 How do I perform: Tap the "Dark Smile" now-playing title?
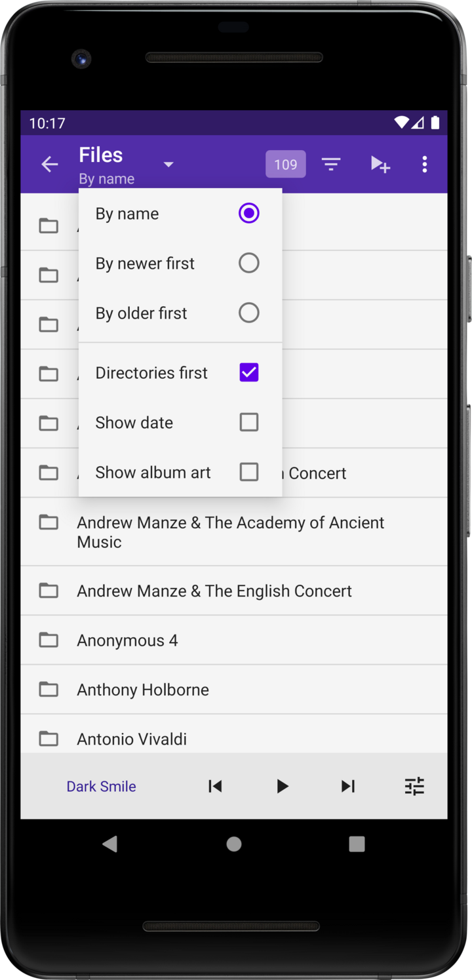point(101,786)
